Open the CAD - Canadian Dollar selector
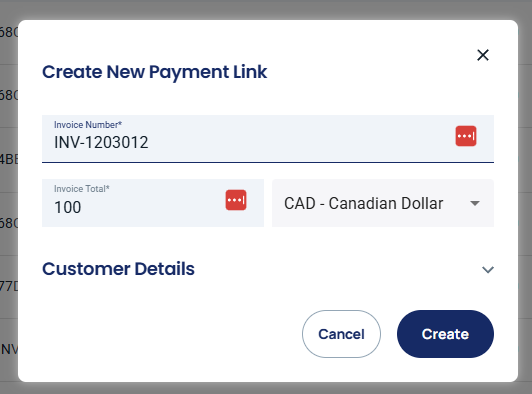532x394 pixels. 383,203
